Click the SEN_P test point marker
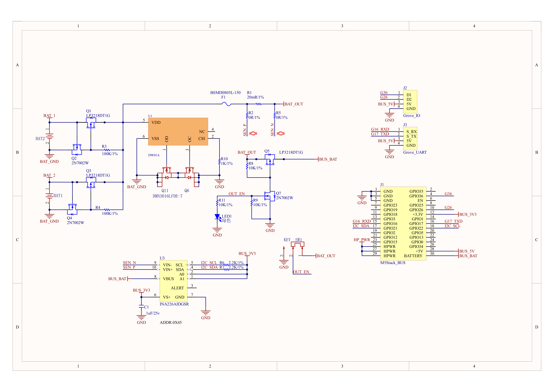This screenshot has width=554, height=392. coord(253,133)
